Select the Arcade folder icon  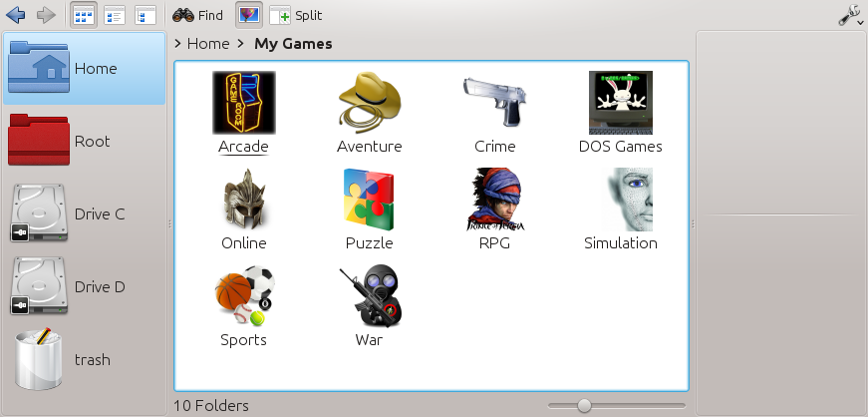coord(243,102)
